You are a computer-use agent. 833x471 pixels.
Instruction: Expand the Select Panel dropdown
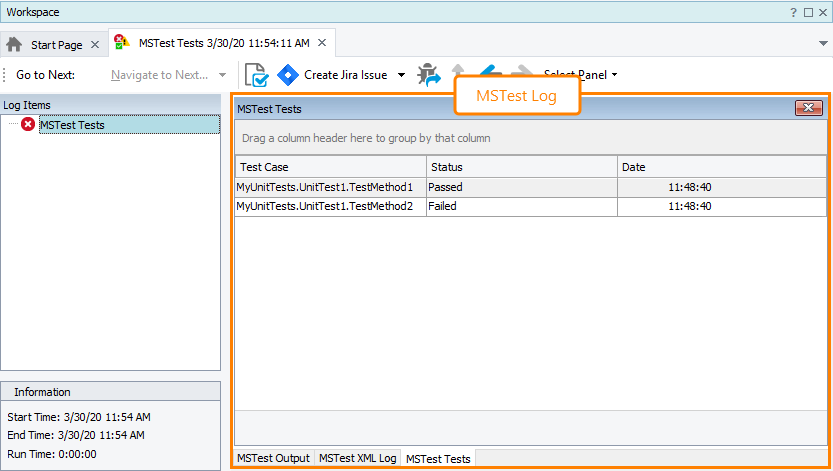pyautogui.click(x=614, y=75)
